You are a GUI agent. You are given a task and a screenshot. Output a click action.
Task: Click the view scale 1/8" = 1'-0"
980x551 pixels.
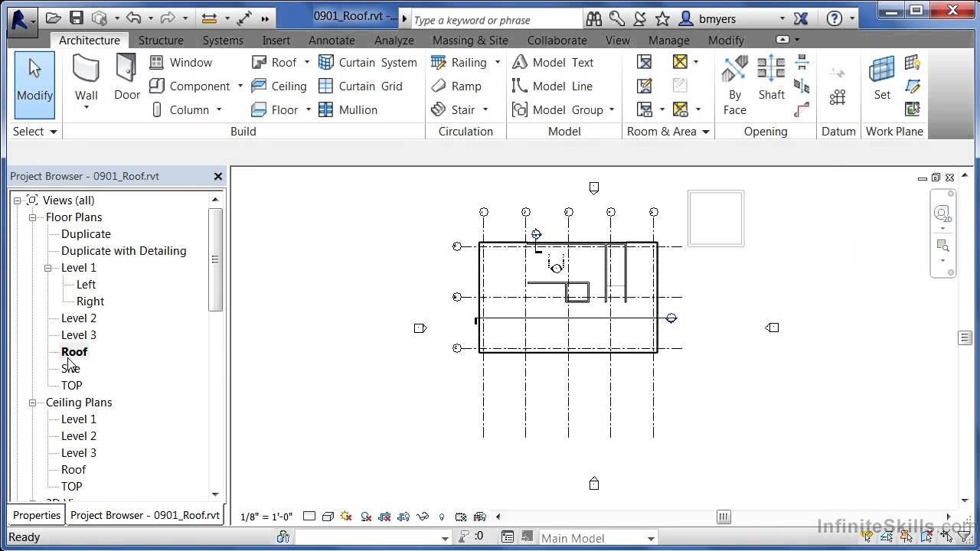pos(266,517)
